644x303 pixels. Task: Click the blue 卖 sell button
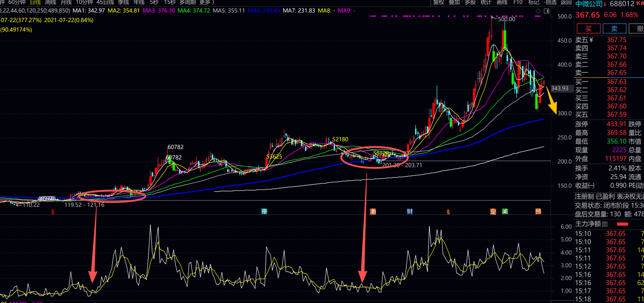coord(615,29)
